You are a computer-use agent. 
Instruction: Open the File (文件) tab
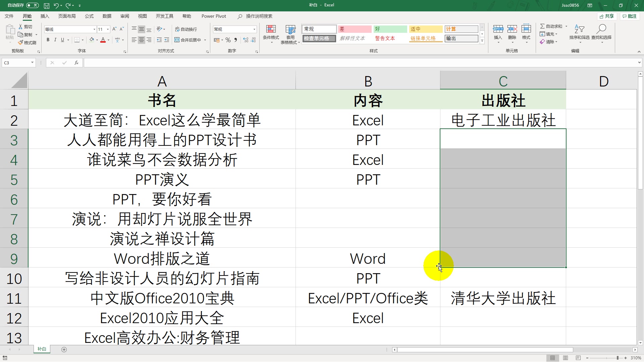click(9, 16)
